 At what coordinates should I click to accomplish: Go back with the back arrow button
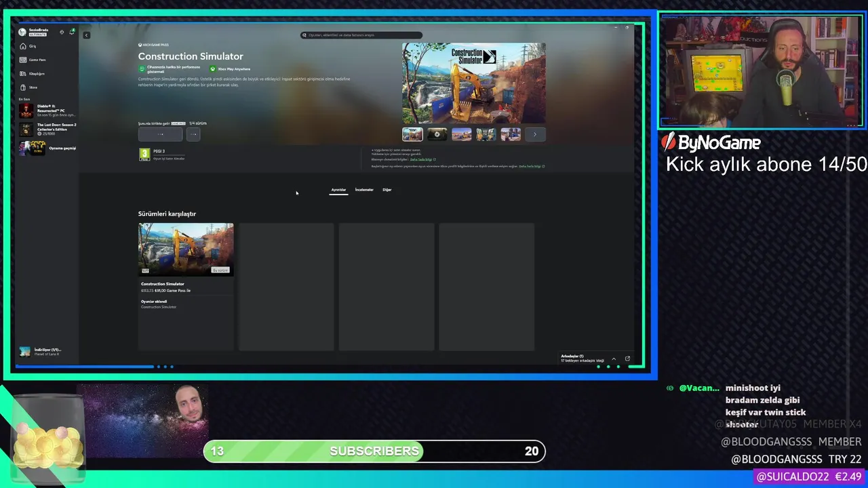[86, 35]
